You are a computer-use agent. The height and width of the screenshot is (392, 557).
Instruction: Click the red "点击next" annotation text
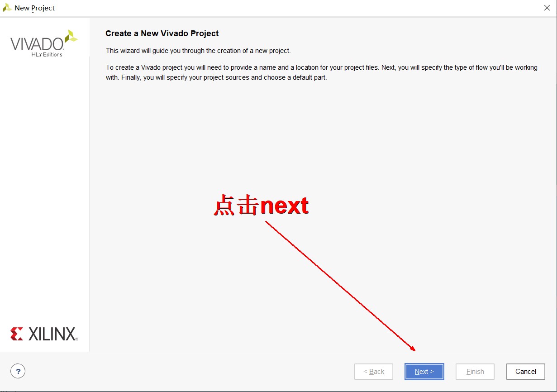pos(261,206)
